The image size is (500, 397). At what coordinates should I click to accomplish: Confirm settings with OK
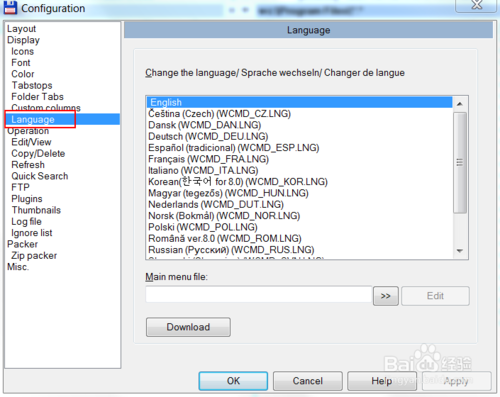233,381
